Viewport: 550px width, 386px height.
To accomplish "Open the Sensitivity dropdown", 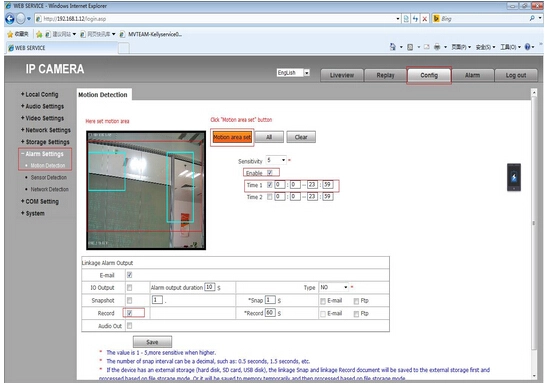I will (276, 160).
